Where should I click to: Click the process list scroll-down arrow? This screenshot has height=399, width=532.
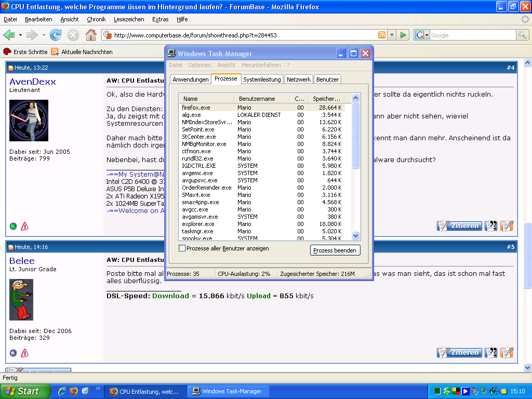point(355,235)
